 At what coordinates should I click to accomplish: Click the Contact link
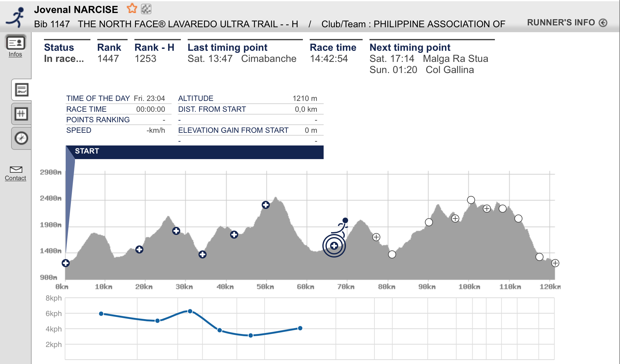tap(15, 178)
